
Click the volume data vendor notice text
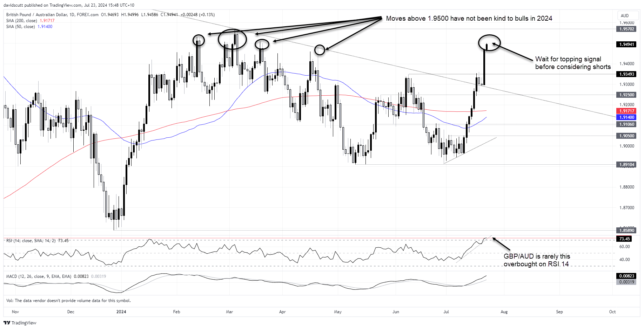68,301
